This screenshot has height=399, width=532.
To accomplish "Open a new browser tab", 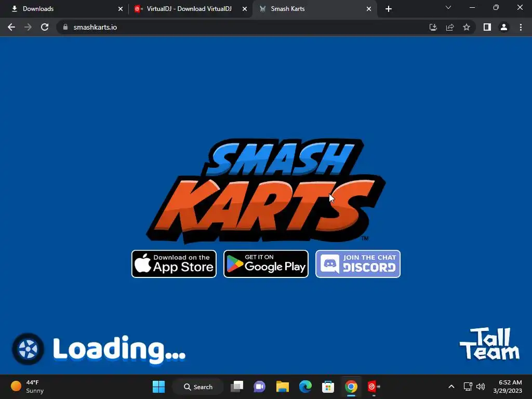I will point(389,9).
